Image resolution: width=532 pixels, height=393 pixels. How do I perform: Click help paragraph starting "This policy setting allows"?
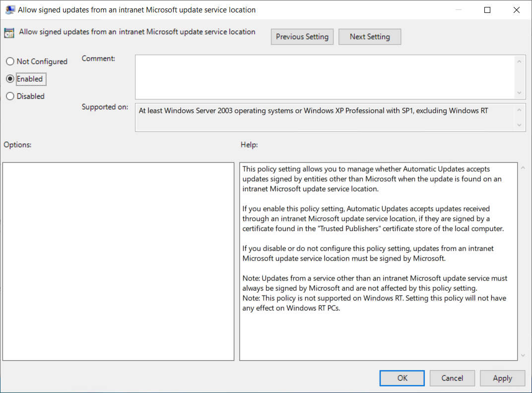tap(372, 179)
